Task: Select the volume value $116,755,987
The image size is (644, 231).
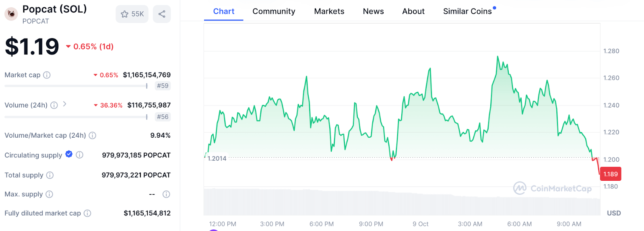Action: click(x=149, y=105)
